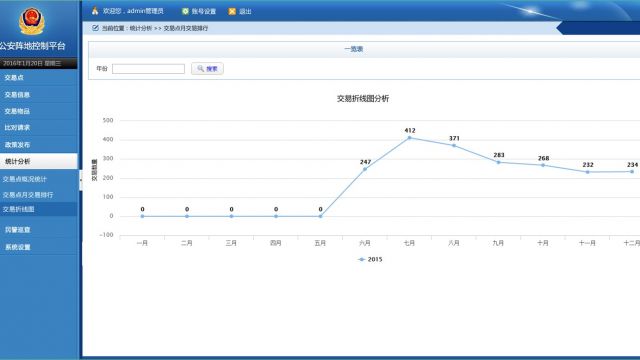Collapse sidebar using the splitter arrow handle
Image resolution: width=640 pixels, height=360 pixels.
click(x=80, y=180)
